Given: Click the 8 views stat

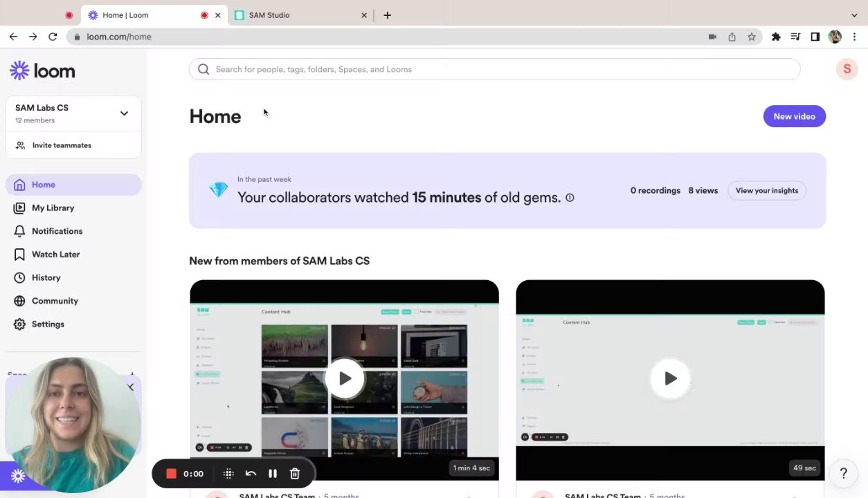Looking at the screenshot, I should pyautogui.click(x=703, y=191).
